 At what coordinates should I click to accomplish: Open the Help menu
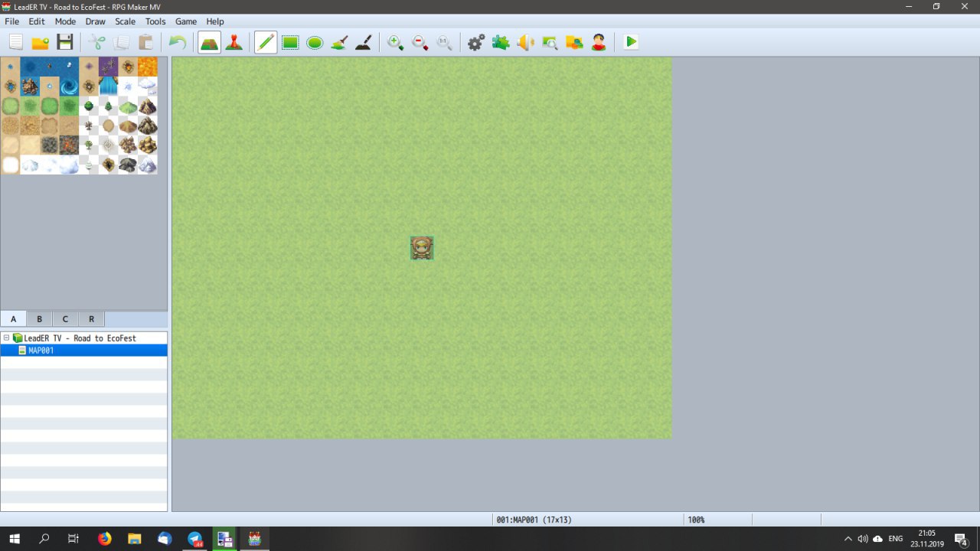coord(215,21)
